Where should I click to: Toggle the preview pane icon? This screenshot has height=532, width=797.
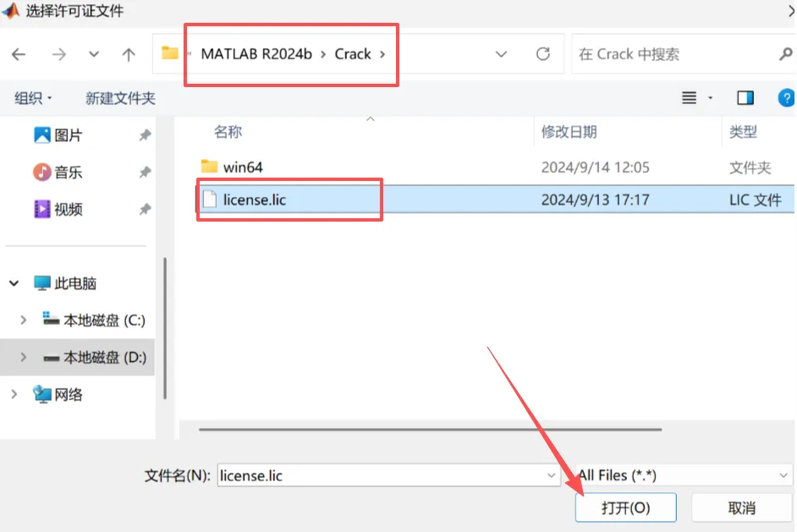[745, 97]
